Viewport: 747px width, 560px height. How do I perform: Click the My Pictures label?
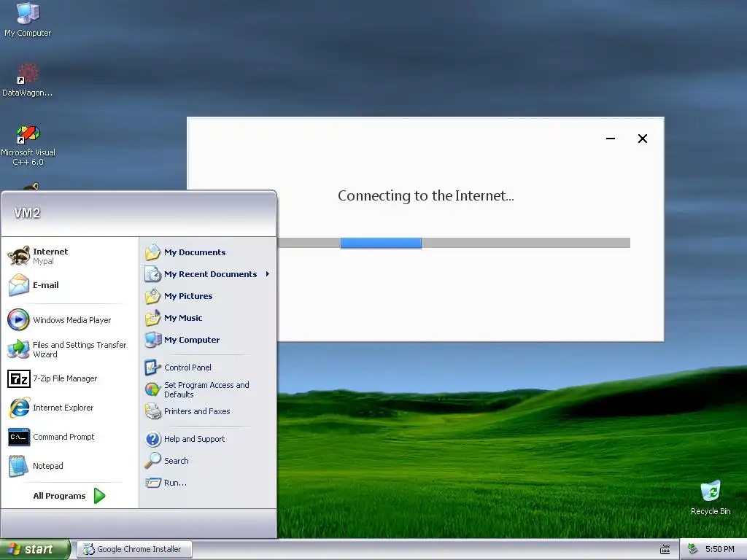[188, 296]
